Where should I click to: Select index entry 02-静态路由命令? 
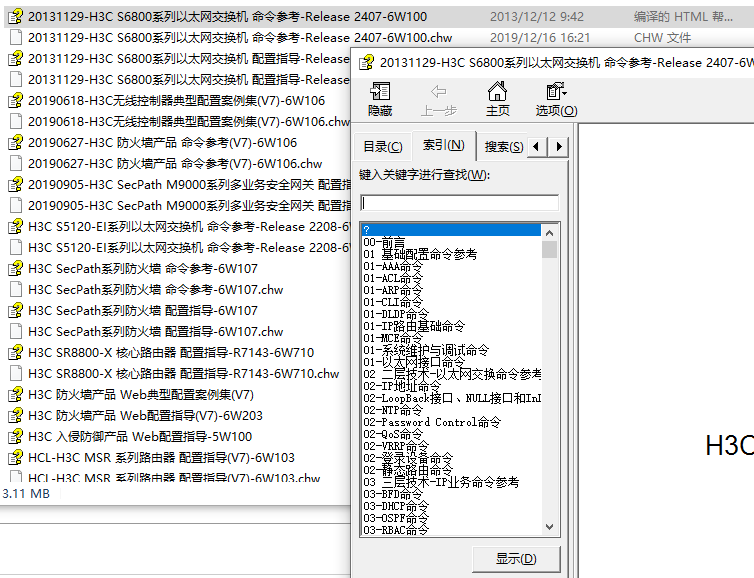tap(408, 470)
